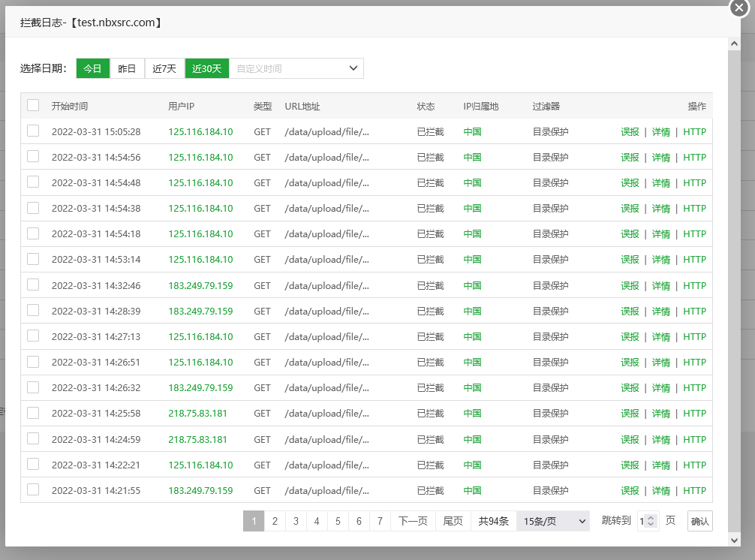
Task: Click the URL /data/upload/file/... in 14:54:18 row
Action: pyautogui.click(x=327, y=234)
